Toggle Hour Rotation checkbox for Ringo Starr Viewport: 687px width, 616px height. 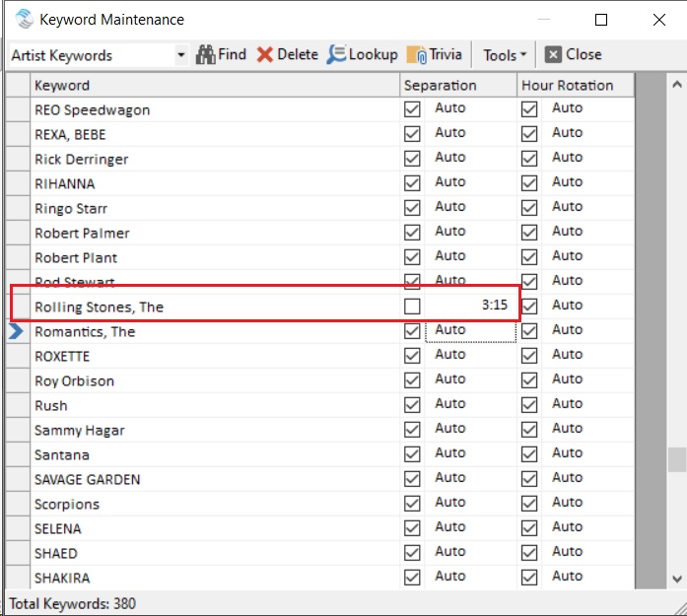coord(529,208)
